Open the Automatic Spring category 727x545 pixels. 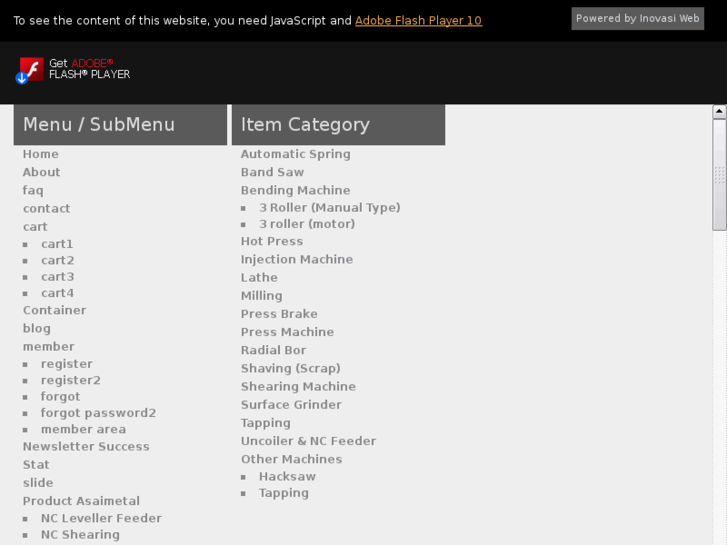[295, 154]
